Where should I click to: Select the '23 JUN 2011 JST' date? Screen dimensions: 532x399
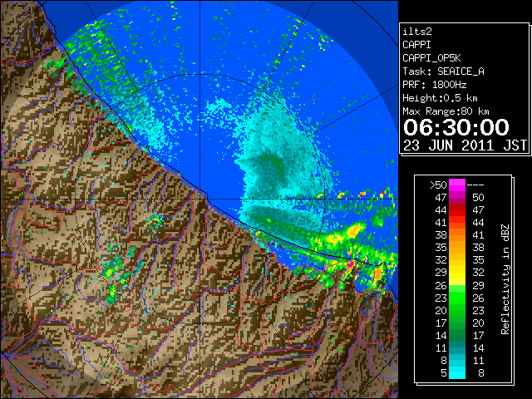click(465, 145)
